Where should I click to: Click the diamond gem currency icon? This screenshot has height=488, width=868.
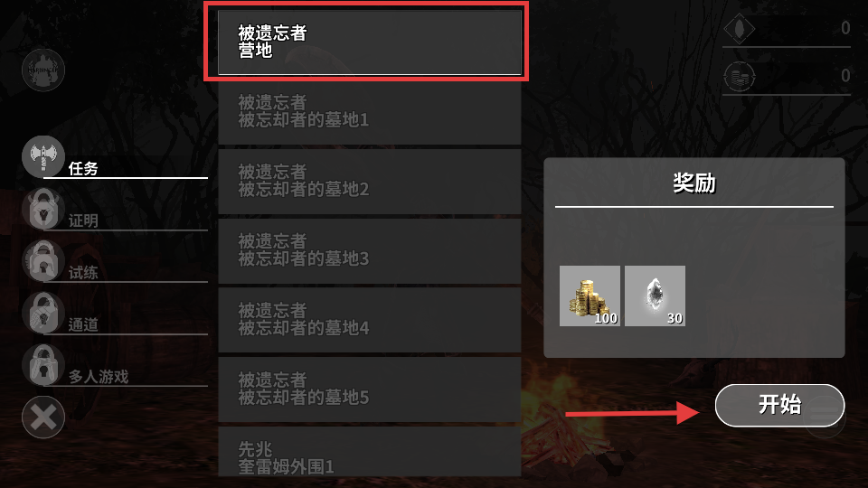[x=739, y=28]
